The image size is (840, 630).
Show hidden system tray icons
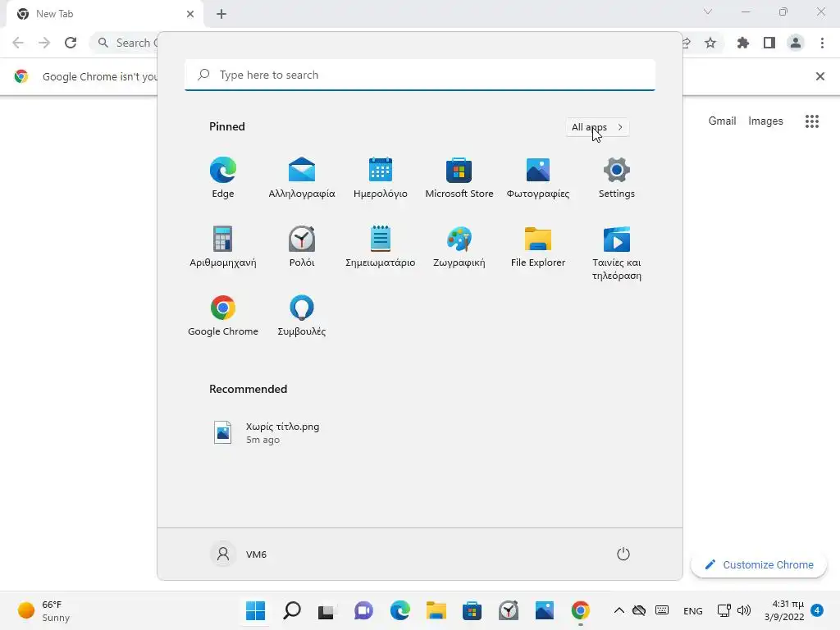point(619,610)
